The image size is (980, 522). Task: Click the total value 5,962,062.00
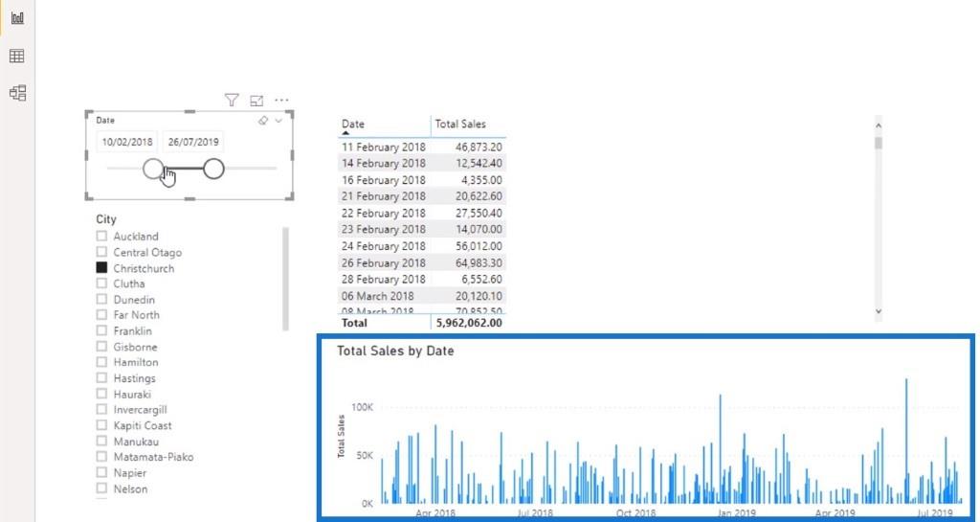tap(469, 323)
